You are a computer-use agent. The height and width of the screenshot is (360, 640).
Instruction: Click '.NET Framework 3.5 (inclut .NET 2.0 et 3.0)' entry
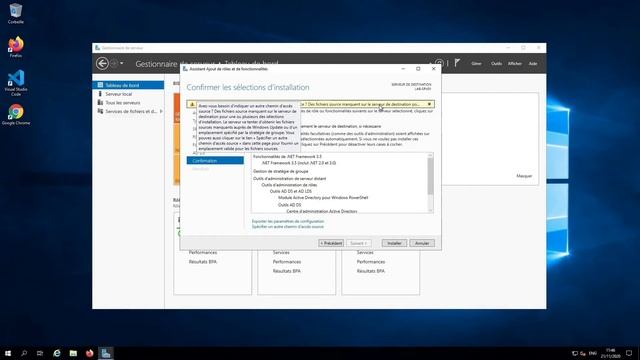[x=299, y=163]
